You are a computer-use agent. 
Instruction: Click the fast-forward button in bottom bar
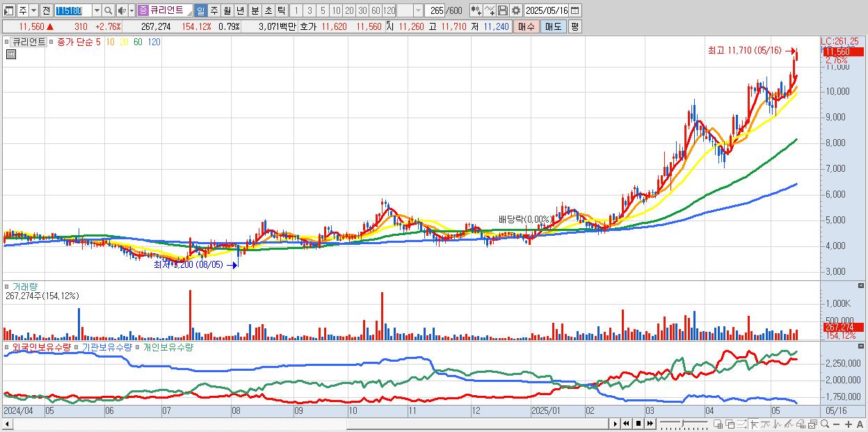pyautogui.click(x=650, y=424)
